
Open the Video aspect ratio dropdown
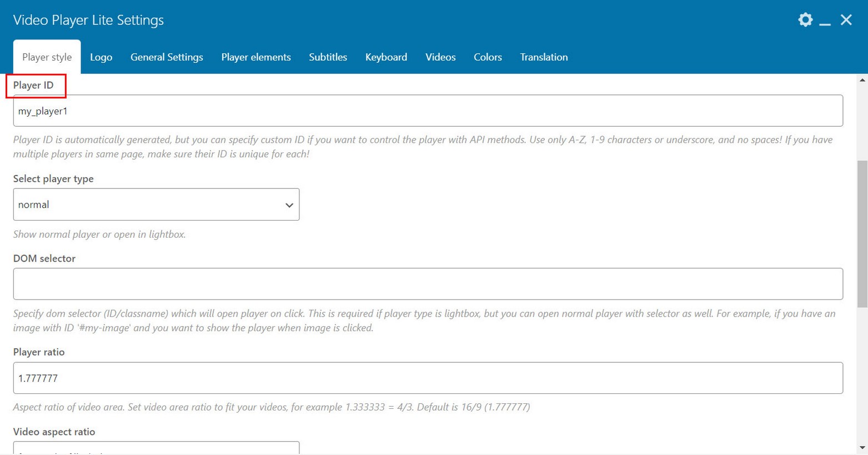click(156, 448)
